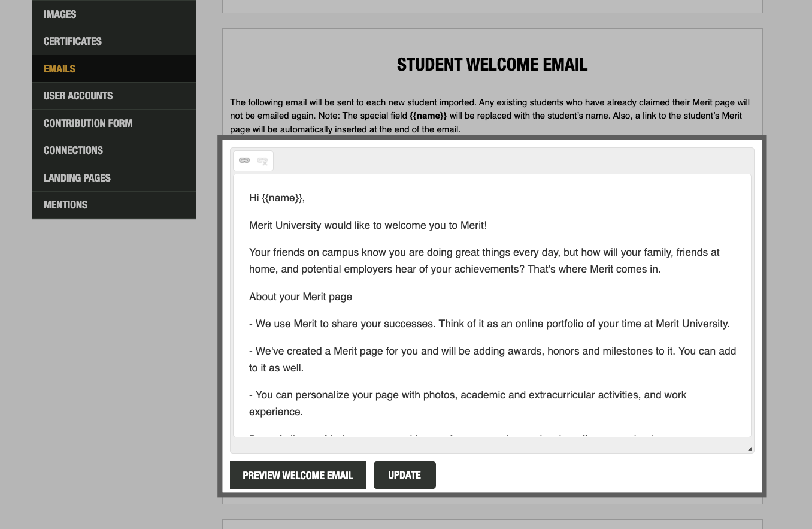Screen dimensions: 812x529
Task: Remove a hyperlink with the unlink icon
Action: pos(262,161)
